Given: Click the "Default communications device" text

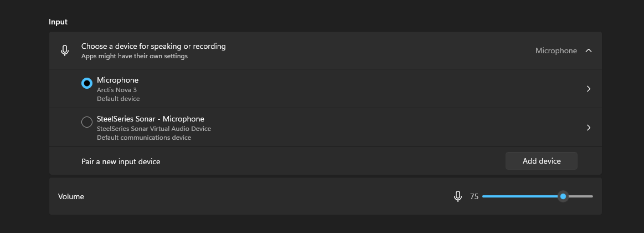Looking at the screenshot, I should pyautogui.click(x=144, y=138).
